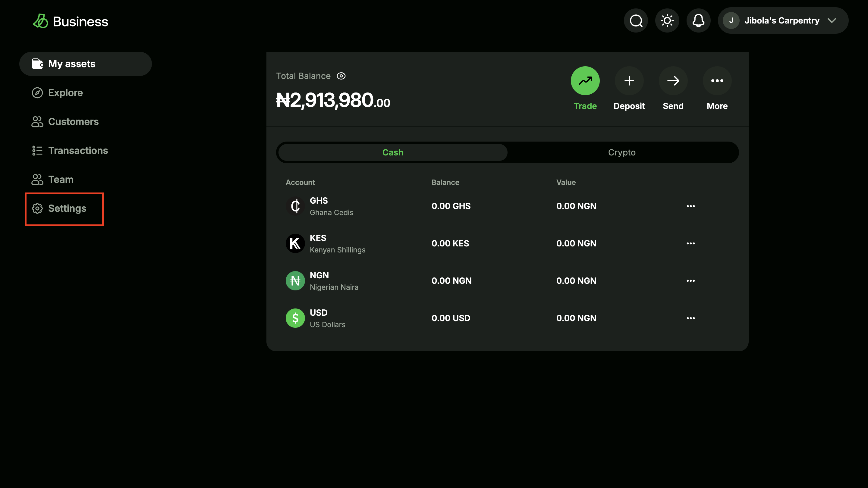Go to the Team section
Screen dimensions: 868x488
coord(61,179)
